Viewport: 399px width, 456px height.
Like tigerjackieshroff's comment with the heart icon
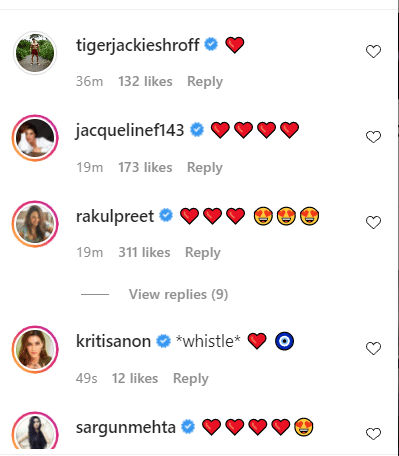click(373, 52)
